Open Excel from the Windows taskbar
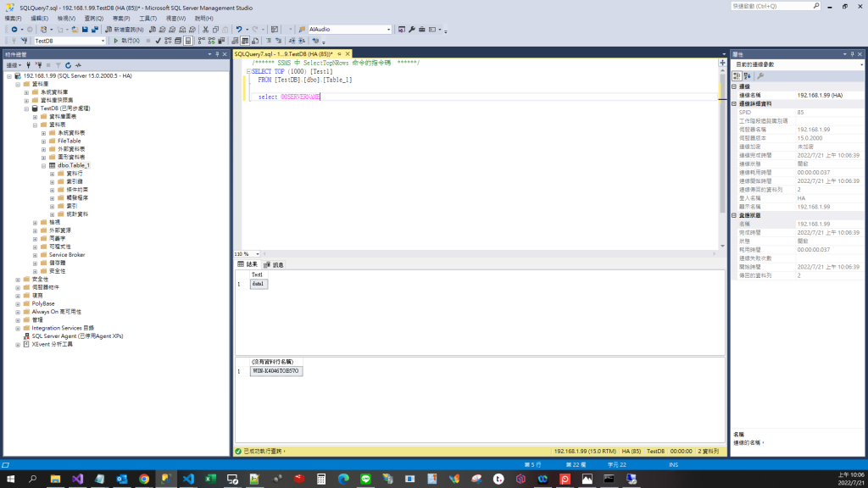 coord(210,479)
